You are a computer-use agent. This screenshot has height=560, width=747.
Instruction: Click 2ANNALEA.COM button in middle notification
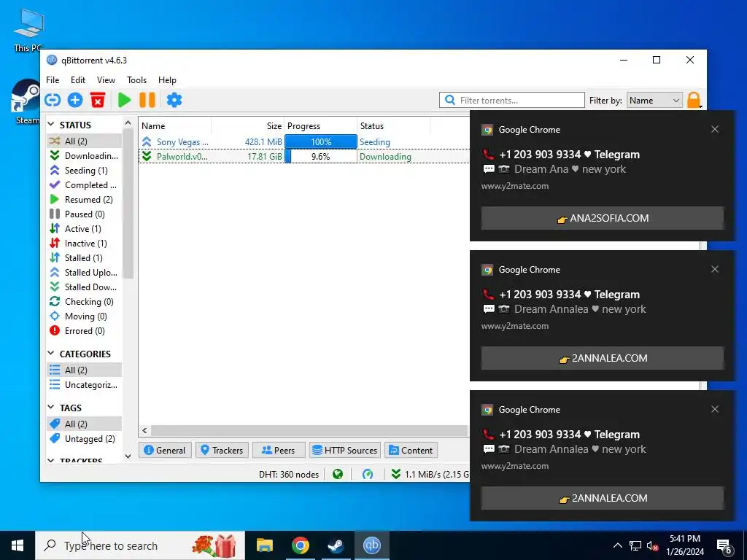602,358
